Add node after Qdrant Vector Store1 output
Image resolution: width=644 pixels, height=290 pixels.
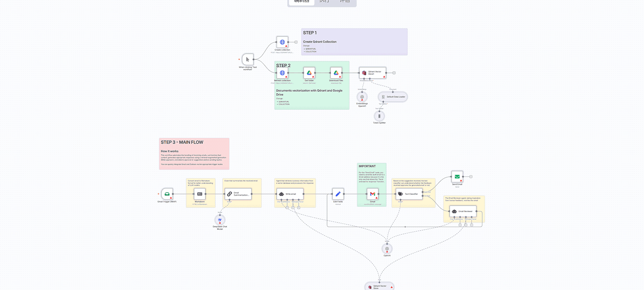(394, 73)
